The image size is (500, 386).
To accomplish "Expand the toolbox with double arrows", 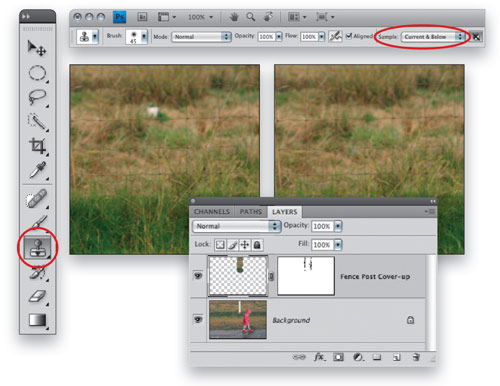I will [x=26, y=16].
